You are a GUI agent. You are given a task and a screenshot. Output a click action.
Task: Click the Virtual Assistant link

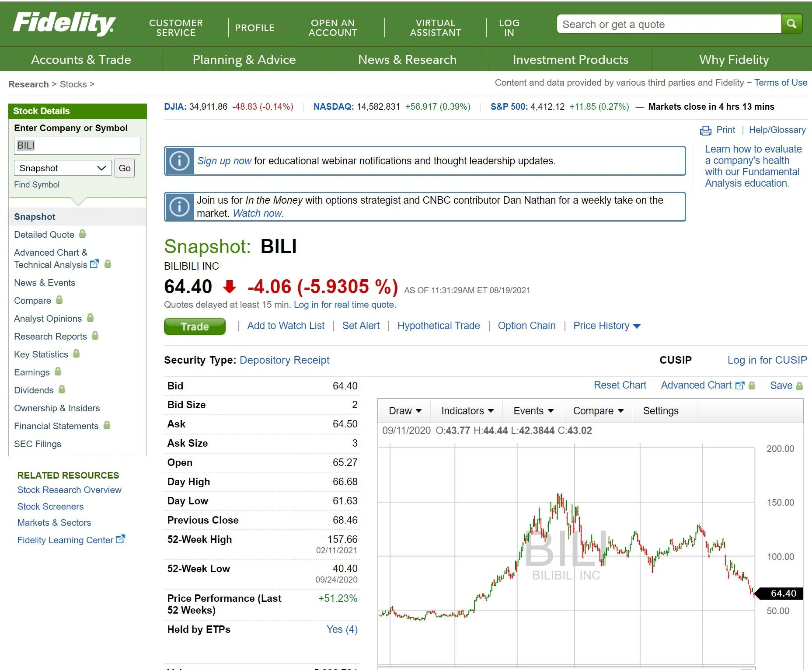pos(435,28)
